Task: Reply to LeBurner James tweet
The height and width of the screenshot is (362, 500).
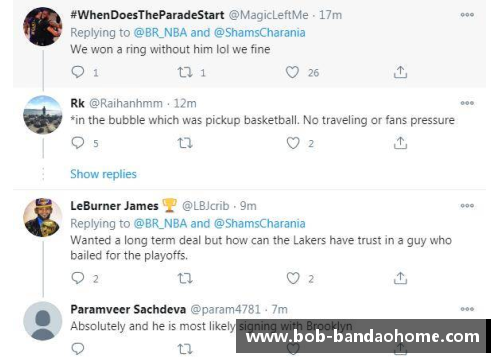Action: pyautogui.click(x=78, y=278)
